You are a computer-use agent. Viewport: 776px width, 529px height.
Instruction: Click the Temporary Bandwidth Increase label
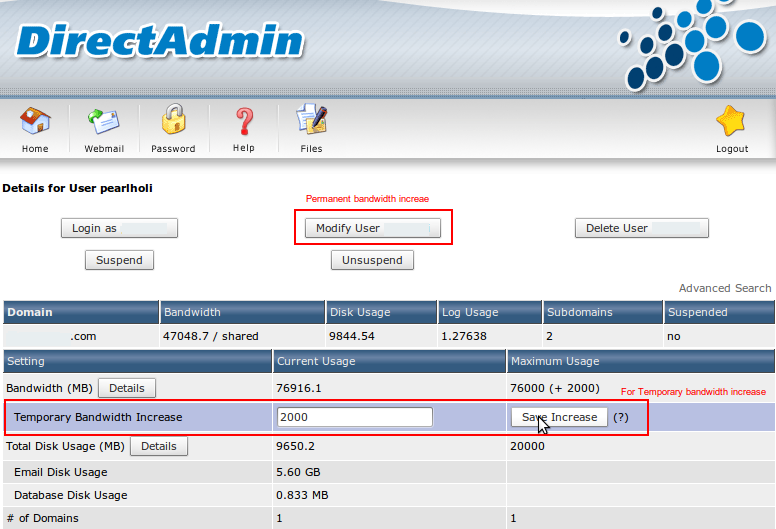[x=98, y=417]
